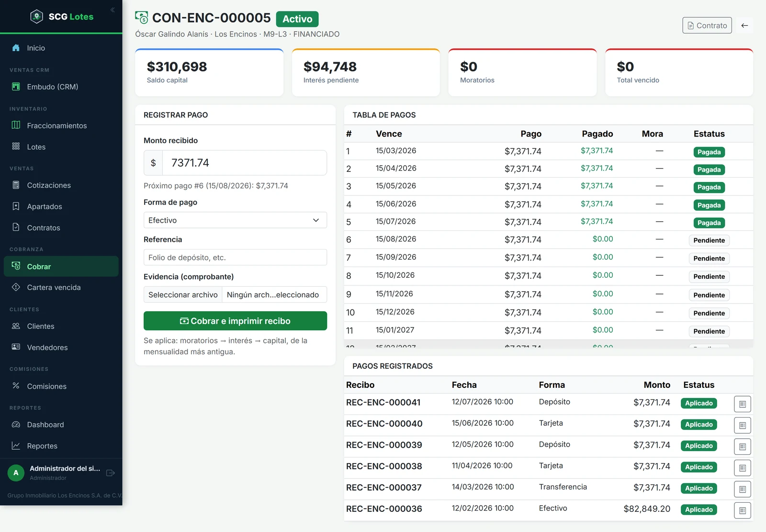Open Contratos in the sidebar
766x532 pixels.
point(61,228)
